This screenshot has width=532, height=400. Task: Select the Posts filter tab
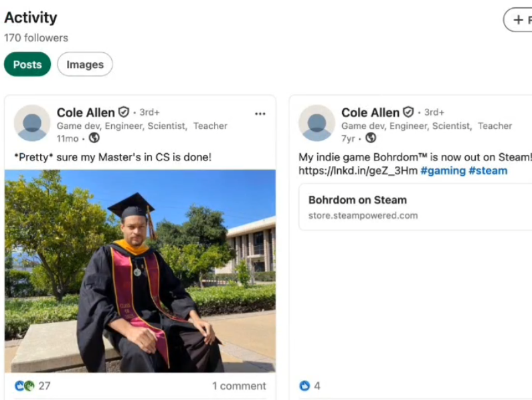click(27, 64)
